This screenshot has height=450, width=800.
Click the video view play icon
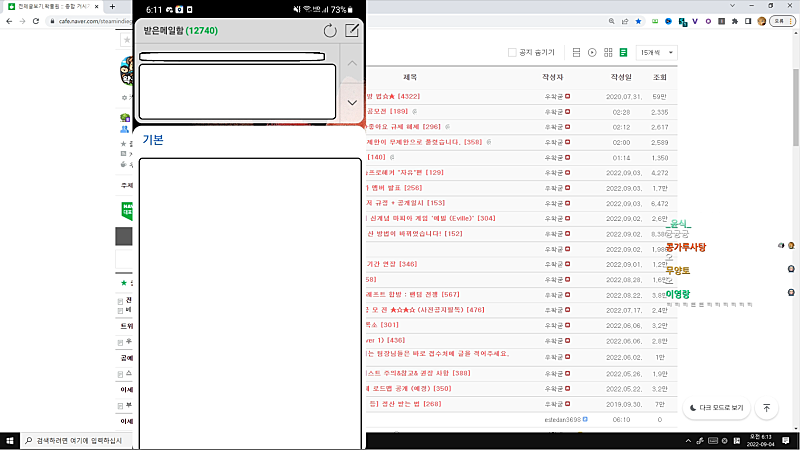(592, 52)
